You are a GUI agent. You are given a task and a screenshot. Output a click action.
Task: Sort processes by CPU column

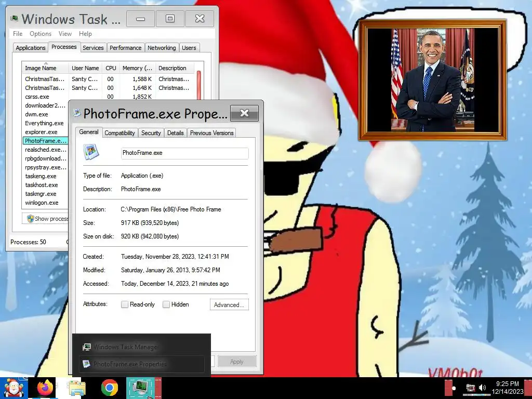(111, 68)
